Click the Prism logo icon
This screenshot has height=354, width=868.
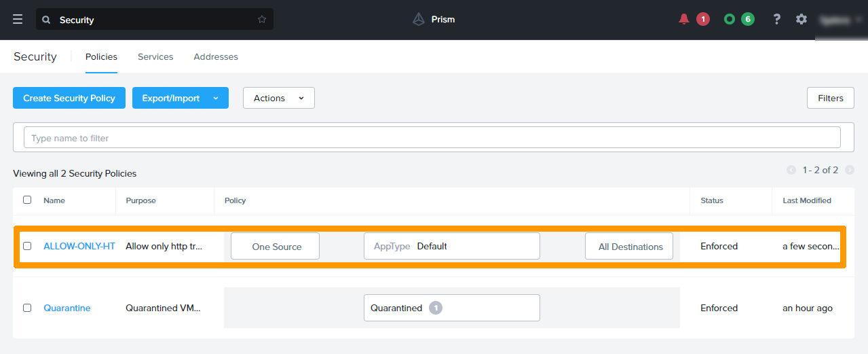[419, 19]
